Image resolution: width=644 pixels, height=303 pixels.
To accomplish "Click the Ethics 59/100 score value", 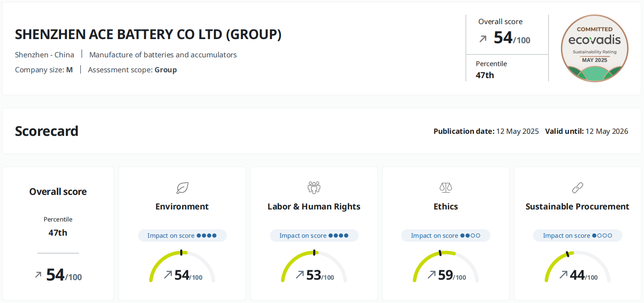I will (452, 275).
